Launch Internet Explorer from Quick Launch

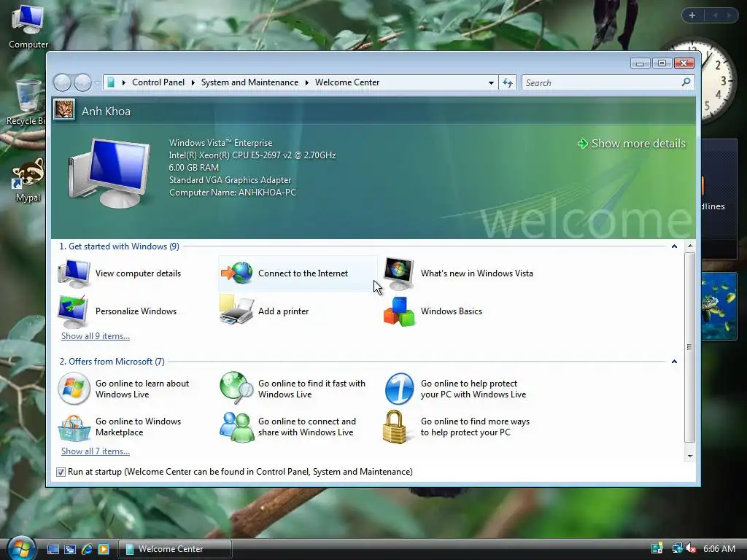pyautogui.click(x=87, y=549)
